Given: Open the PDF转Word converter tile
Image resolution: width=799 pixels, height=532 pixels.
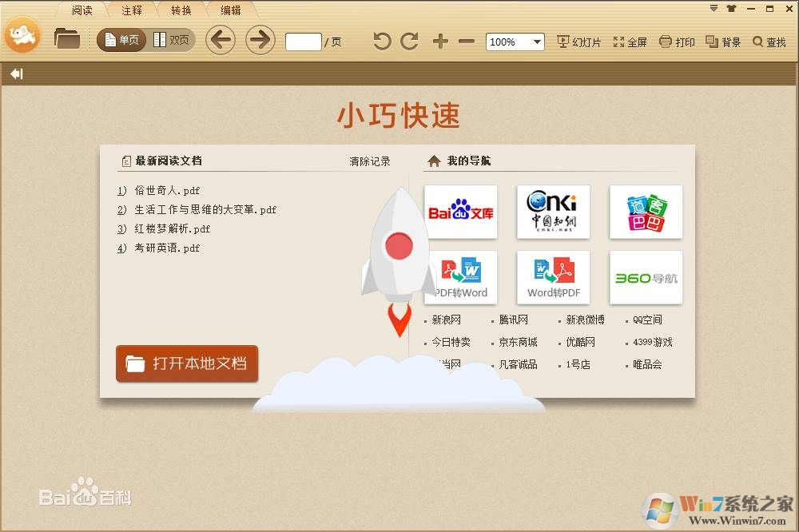Looking at the screenshot, I should 461,277.
